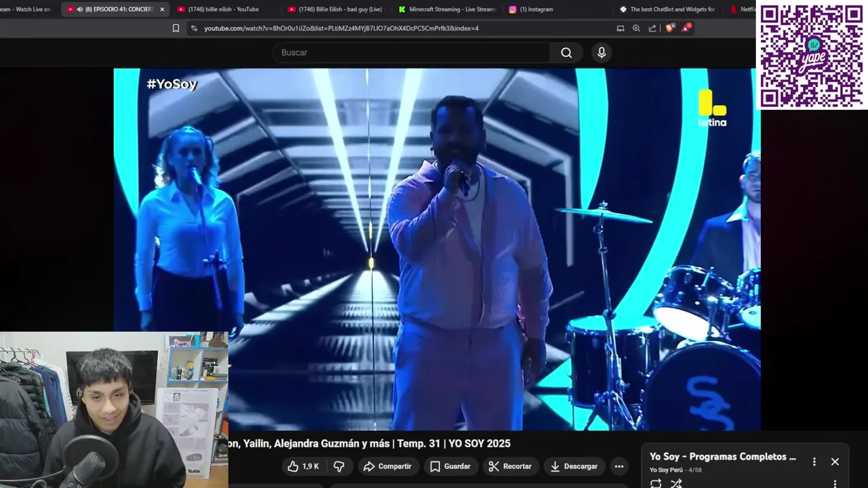The height and width of the screenshot is (488, 868).
Task: Close the EPISODIO 41 tab
Action: point(162,9)
